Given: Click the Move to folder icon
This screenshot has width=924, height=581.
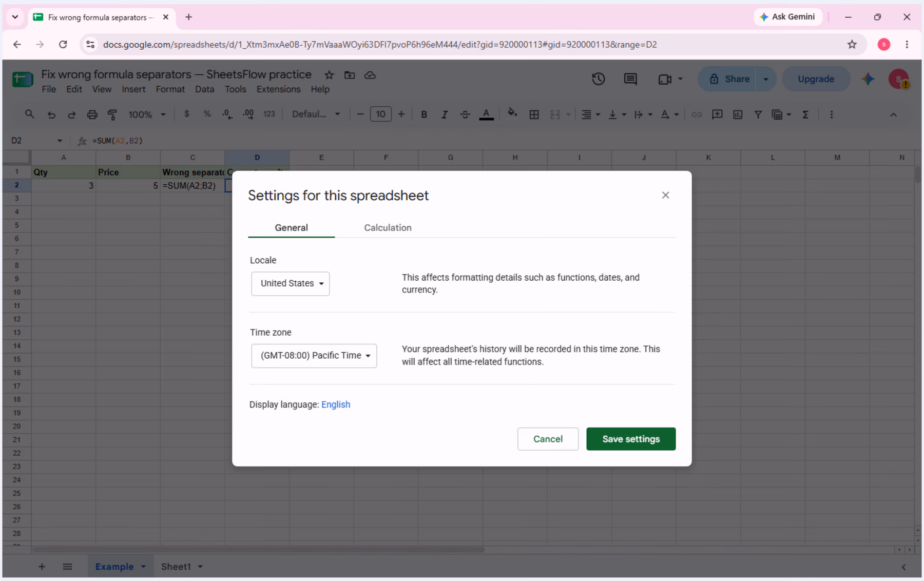Looking at the screenshot, I should click(x=350, y=75).
